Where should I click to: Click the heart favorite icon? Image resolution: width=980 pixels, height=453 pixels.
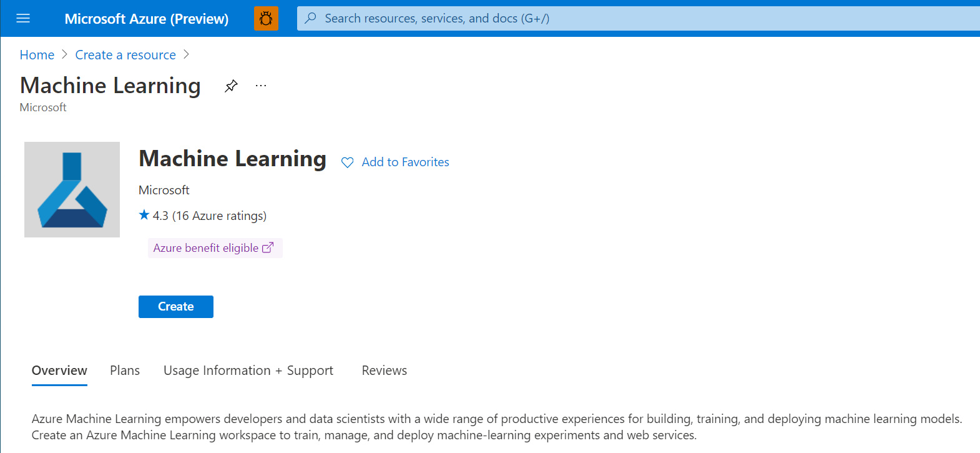pos(348,162)
